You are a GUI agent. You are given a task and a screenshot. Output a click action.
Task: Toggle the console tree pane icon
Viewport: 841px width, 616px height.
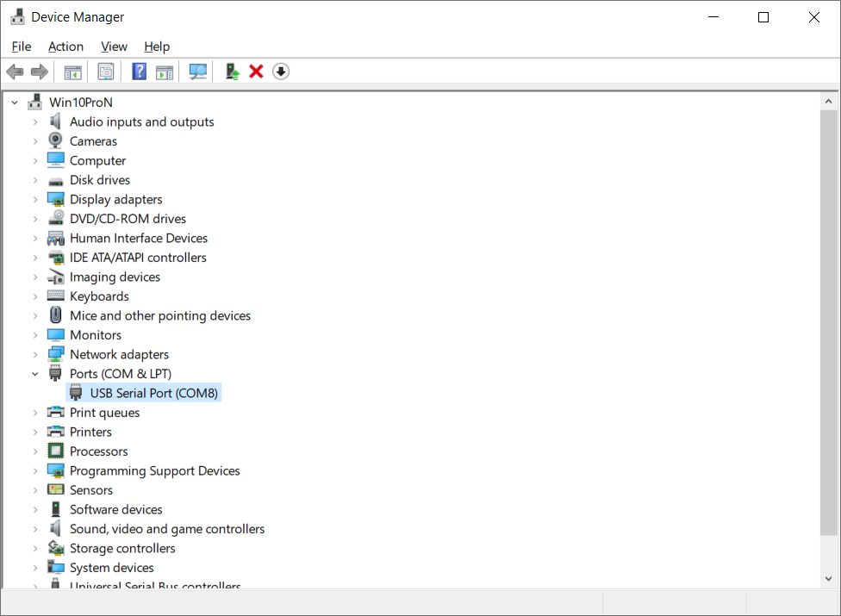click(x=73, y=72)
